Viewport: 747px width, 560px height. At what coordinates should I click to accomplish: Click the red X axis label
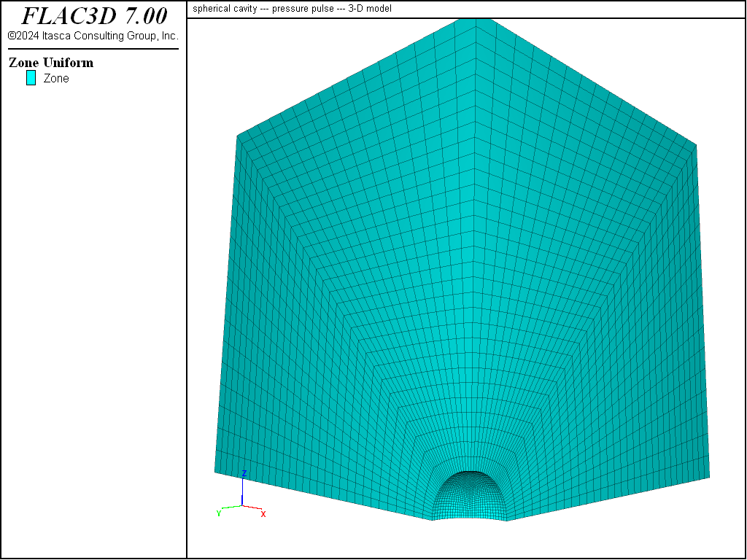click(263, 514)
